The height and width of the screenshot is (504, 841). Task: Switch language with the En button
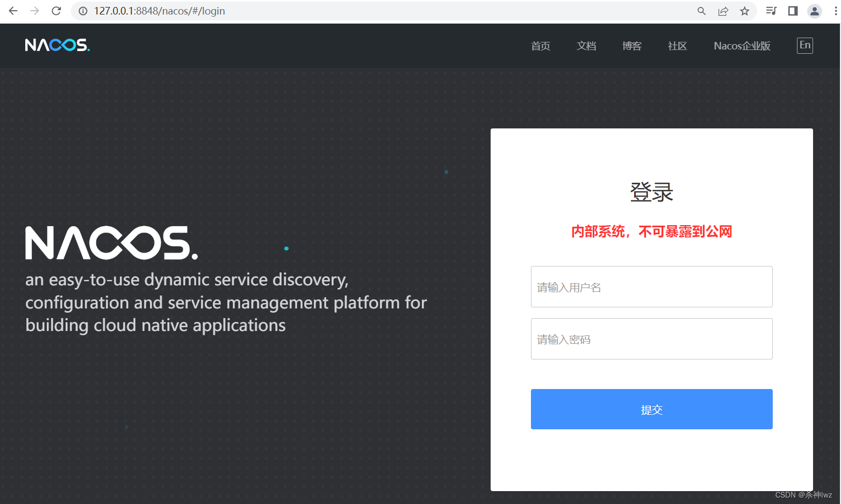(x=804, y=45)
